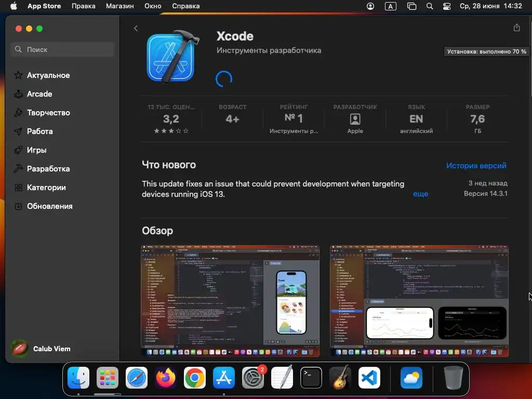
Task: Click App Store icon in the Dock
Action: click(x=224, y=378)
